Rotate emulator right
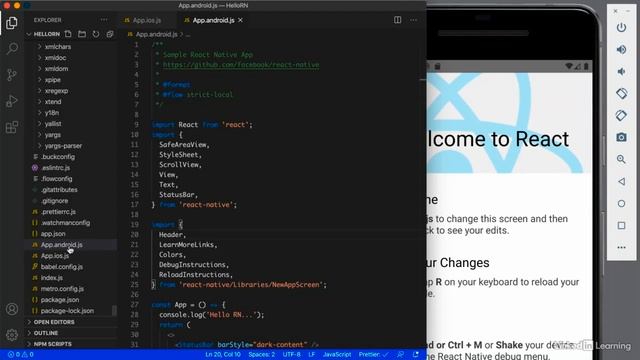Image resolution: width=640 pixels, height=360 pixels. (621, 116)
